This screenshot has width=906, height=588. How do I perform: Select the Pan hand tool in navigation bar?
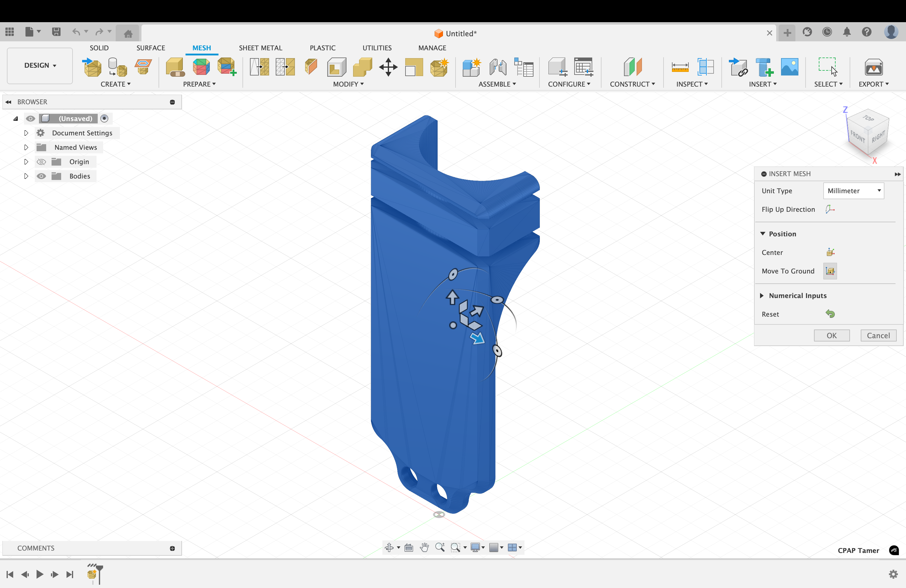[424, 547]
